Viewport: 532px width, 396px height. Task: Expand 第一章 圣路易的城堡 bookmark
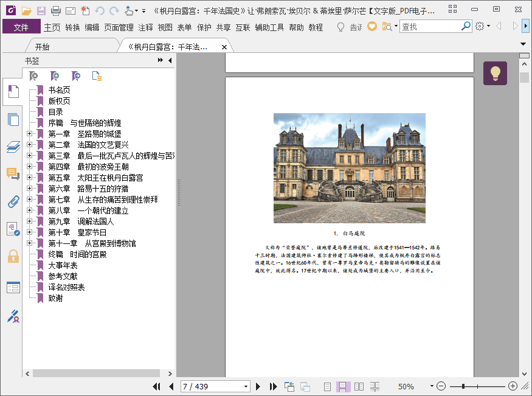[x=29, y=134]
